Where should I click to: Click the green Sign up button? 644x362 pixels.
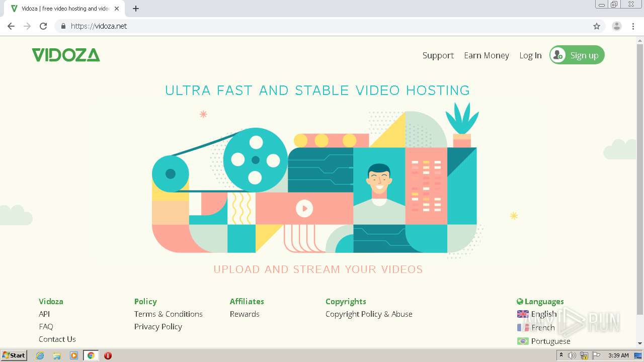point(577,55)
